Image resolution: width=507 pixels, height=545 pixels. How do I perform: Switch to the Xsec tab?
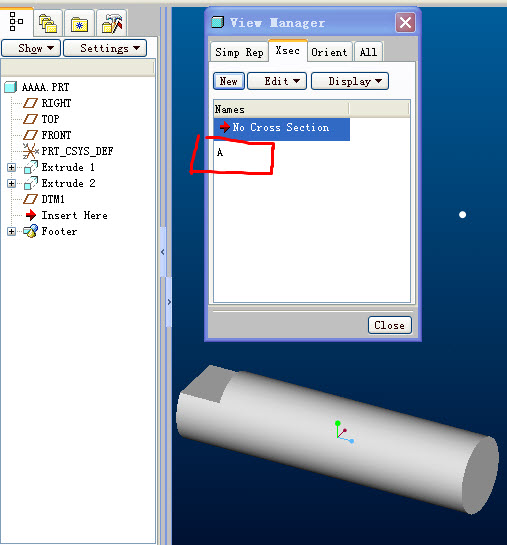coord(287,51)
